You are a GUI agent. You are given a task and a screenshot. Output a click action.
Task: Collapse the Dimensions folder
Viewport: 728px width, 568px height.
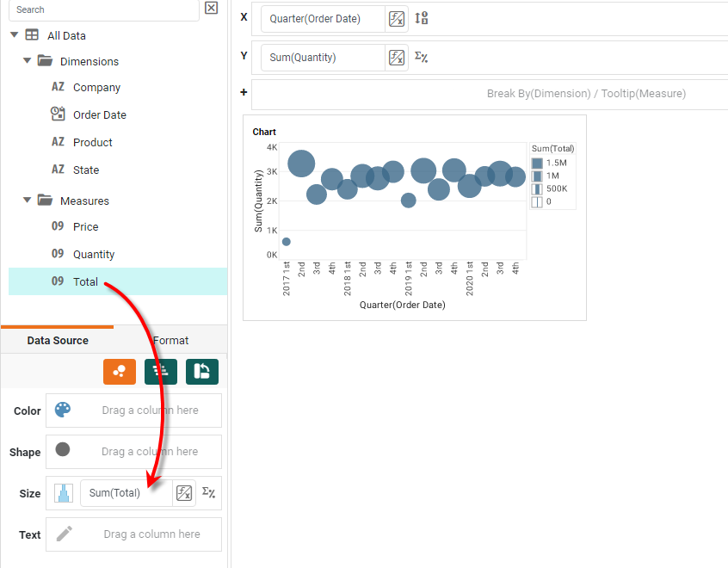click(x=28, y=61)
